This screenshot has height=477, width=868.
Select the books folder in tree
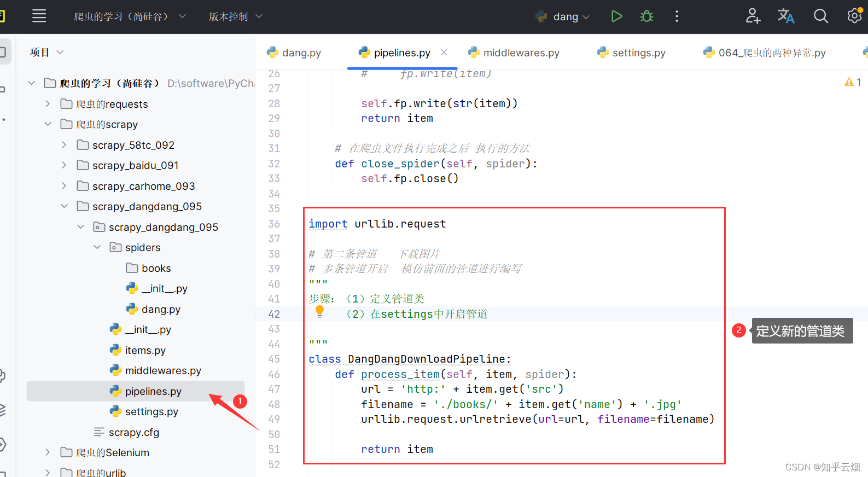pos(148,268)
